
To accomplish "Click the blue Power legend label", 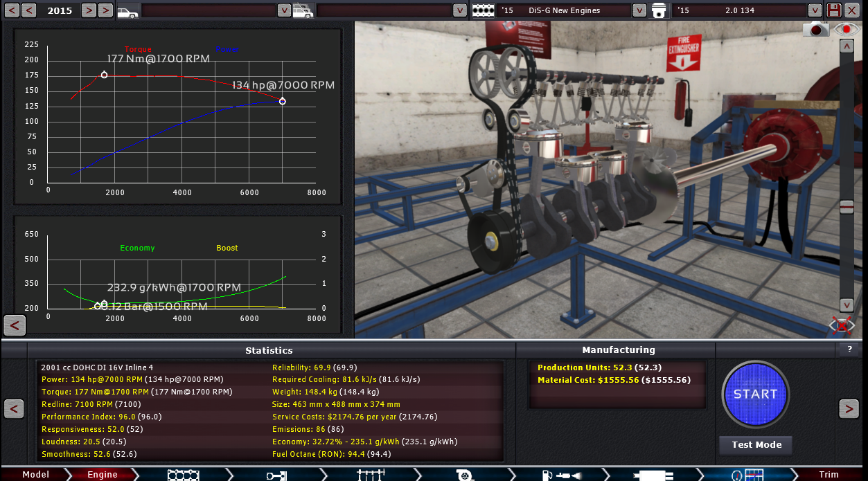I will point(227,50).
